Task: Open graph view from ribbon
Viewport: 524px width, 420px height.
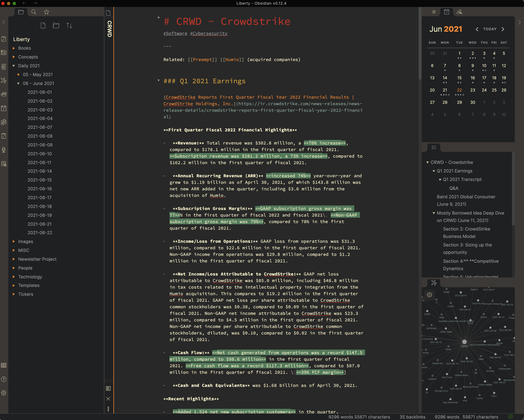Action: point(4,80)
